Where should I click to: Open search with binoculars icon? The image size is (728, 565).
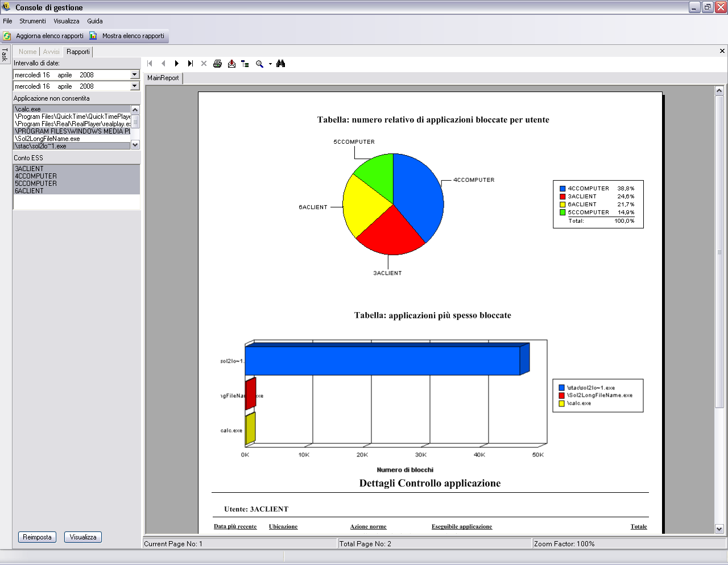(280, 64)
